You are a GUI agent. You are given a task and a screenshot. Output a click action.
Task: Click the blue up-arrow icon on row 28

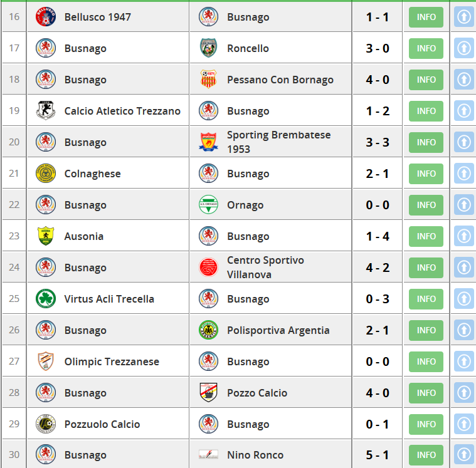click(x=464, y=393)
